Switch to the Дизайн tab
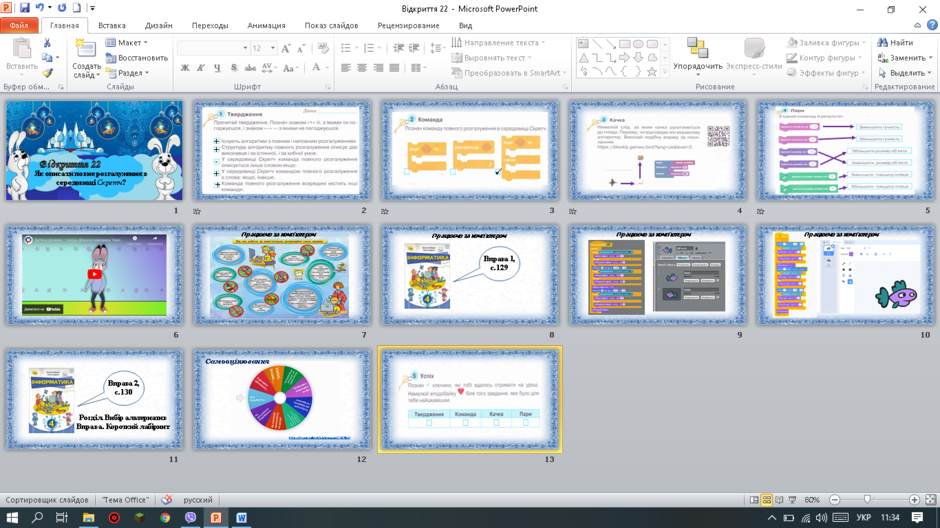The image size is (940, 528). (x=158, y=25)
